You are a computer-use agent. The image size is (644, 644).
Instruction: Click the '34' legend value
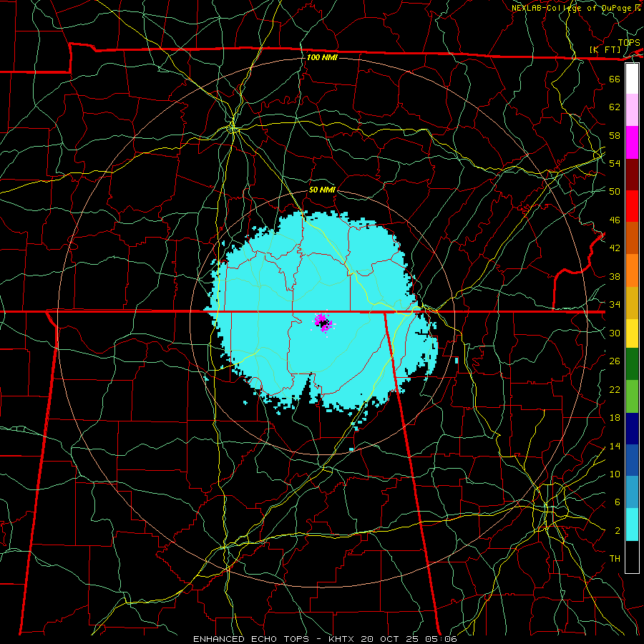pyautogui.click(x=615, y=305)
